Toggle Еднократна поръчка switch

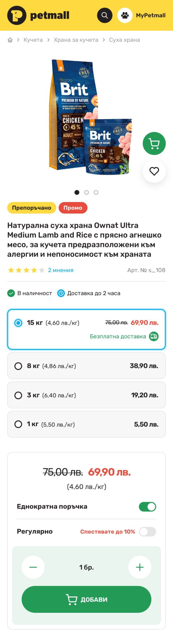pos(147,507)
